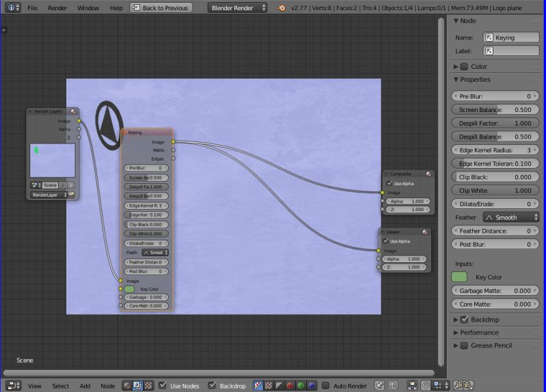Open scene browse icon on Render Layers node

pyautogui.click(x=36, y=185)
